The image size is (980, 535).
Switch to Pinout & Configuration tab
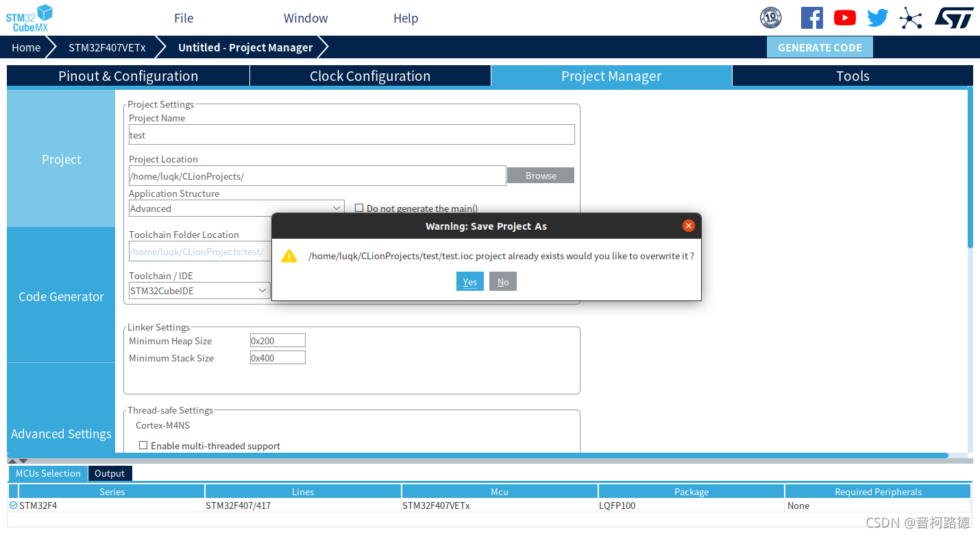click(x=128, y=76)
